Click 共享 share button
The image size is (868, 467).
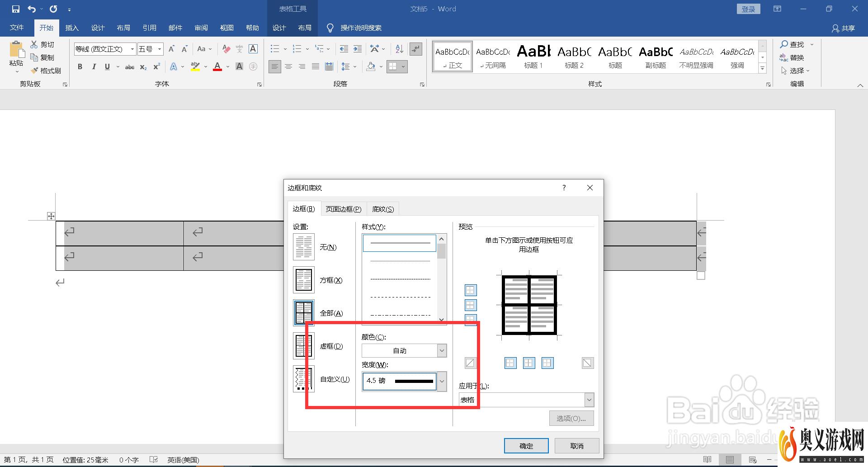(x=844, y=28)
